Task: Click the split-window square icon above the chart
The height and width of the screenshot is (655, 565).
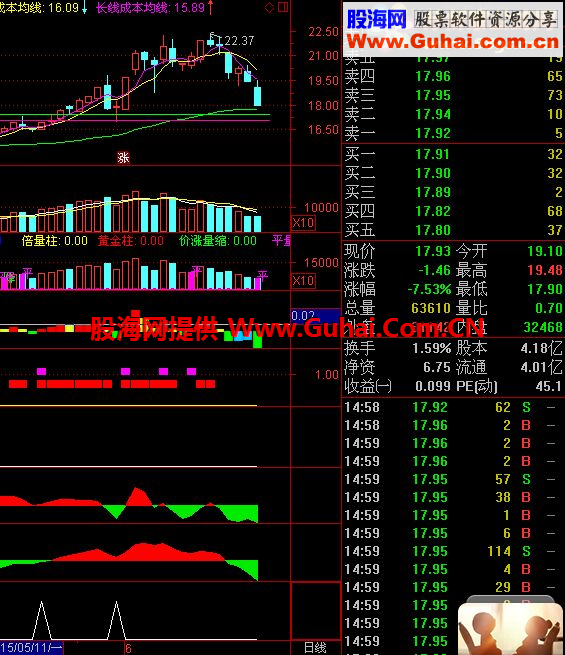Action: coord(283,7)
